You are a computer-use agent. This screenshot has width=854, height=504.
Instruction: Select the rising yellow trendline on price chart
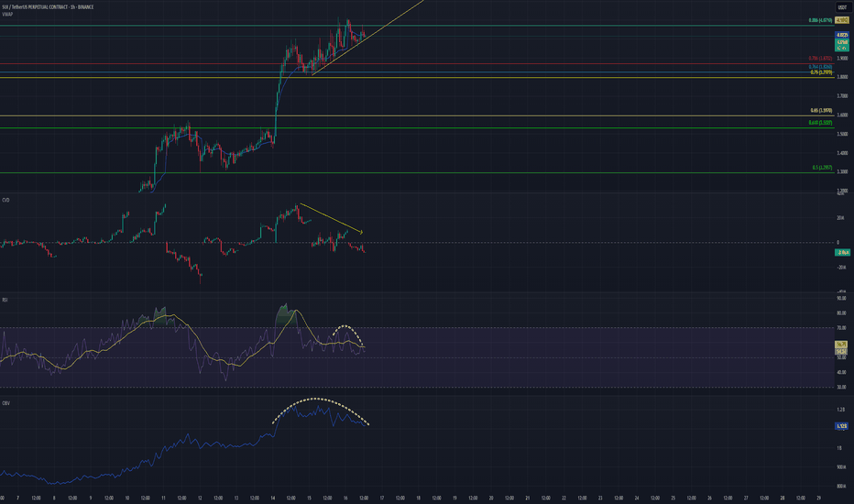tap(367, 38)
